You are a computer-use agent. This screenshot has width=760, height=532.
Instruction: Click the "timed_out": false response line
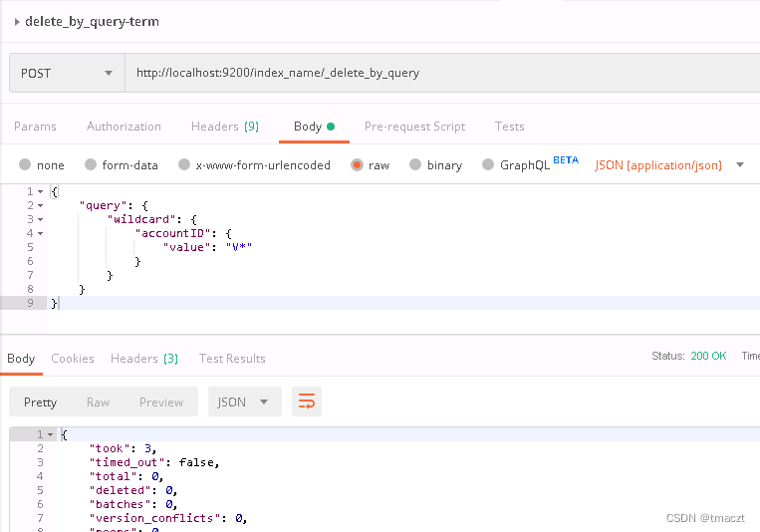pyautogui.click(x=154, y=462)
